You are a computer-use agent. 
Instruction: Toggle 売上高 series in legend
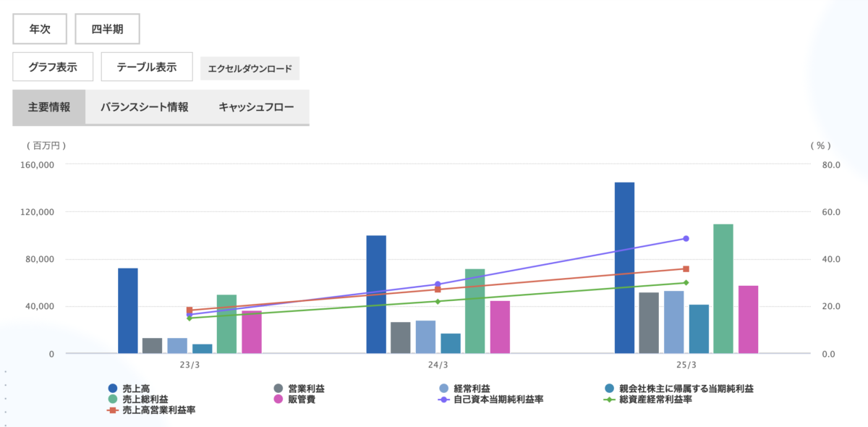click(129, 389)
